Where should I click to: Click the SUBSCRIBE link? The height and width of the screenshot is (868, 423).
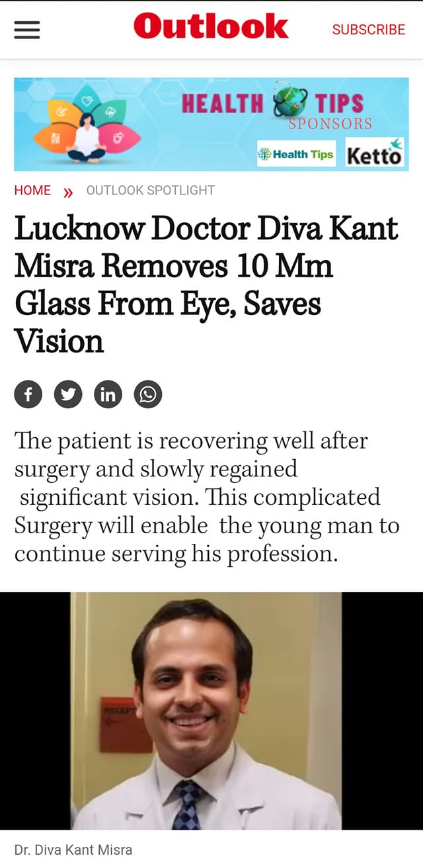click(368, 30)
